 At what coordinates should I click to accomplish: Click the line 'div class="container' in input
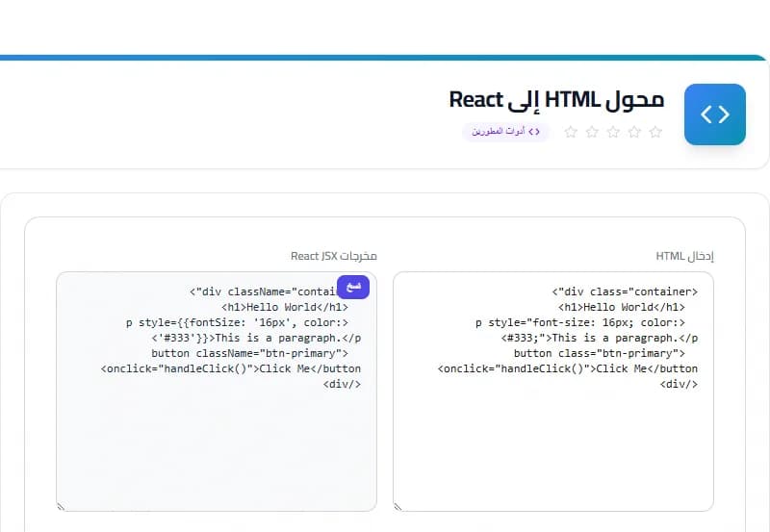pyautogui.click(x=625, y=291)
